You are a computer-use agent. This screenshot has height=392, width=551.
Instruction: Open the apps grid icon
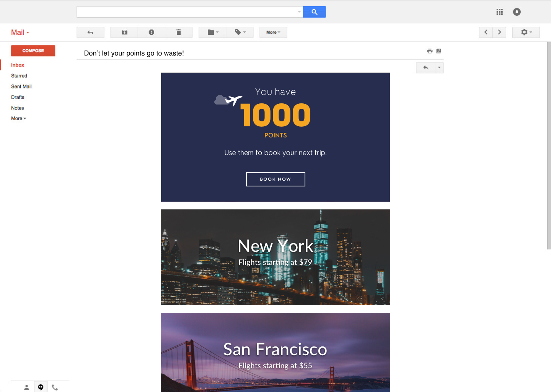click(499, 12)
